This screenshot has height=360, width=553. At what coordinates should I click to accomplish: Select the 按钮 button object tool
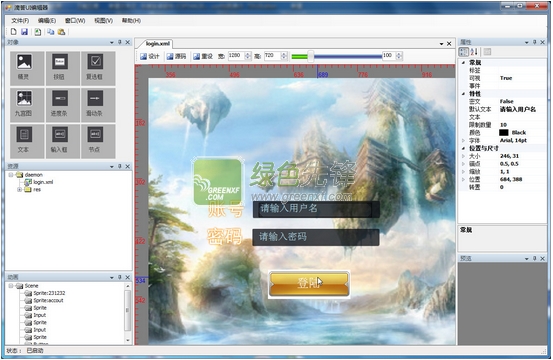(62, 68)
